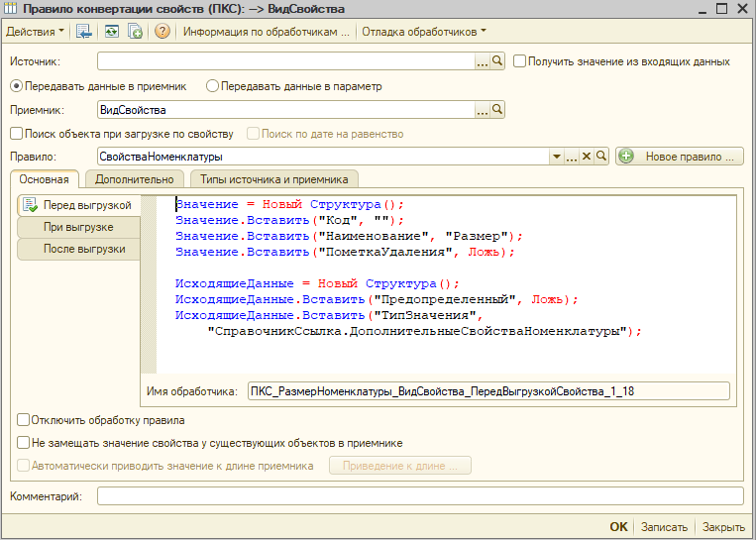Click the window title bar table icon
This screenshot has height=540, width=756.
10,9
